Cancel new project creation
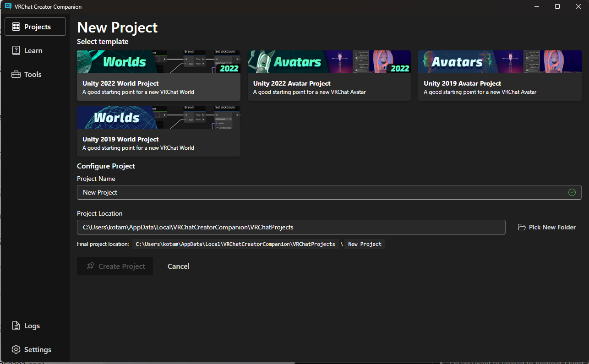 [179, 266]
